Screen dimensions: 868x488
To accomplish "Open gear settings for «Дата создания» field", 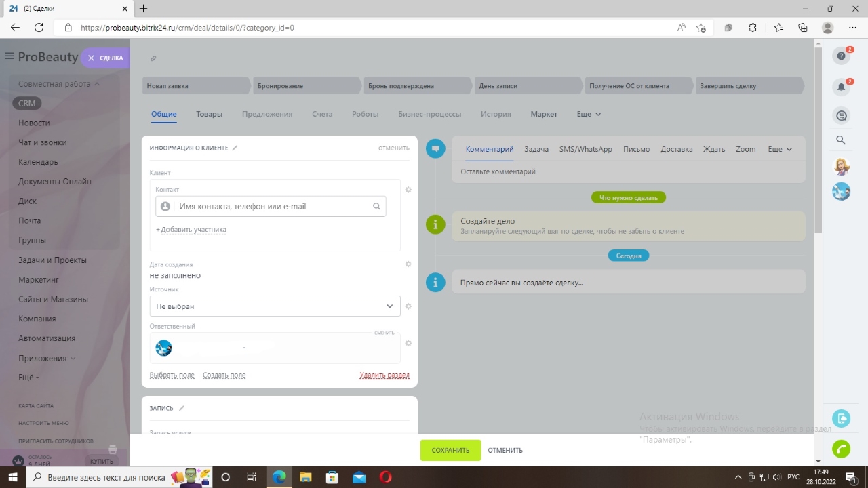I will [408, 264].
